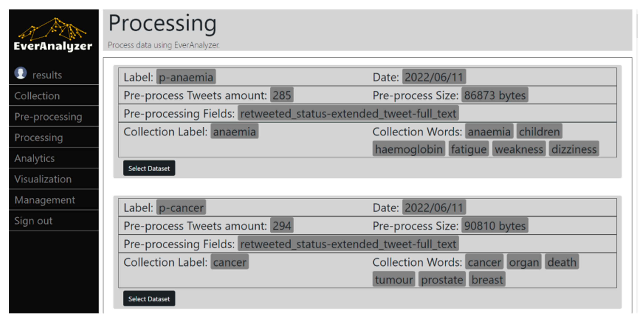Click the 86873 bytes size badge
This screenshot has width=644, height=327.
tap(495, 95)
